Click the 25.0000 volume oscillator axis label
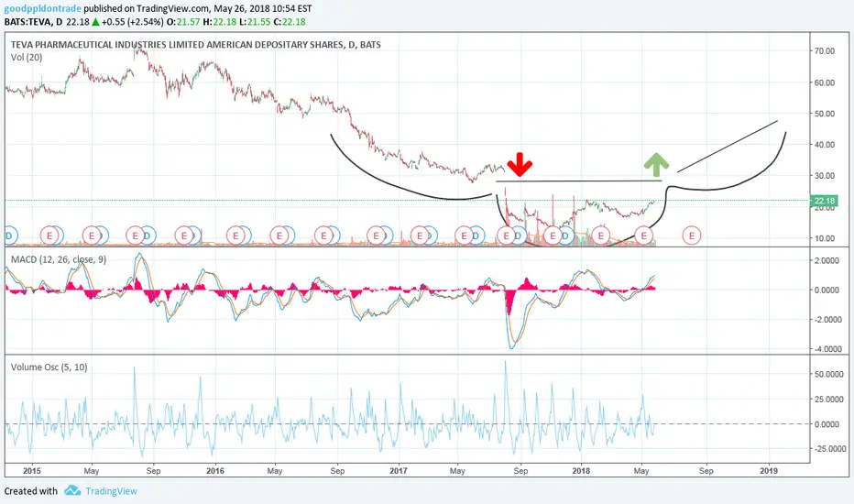 pos(829,400)
